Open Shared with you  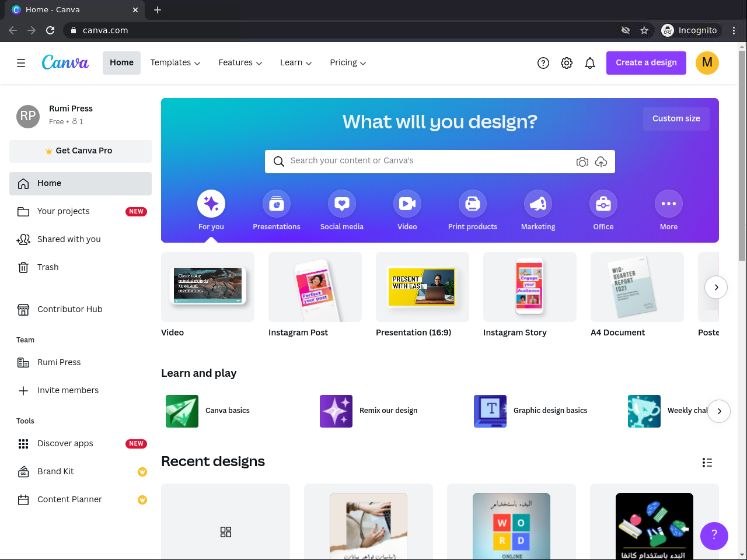pyautogui.click(x=81, y=240)
